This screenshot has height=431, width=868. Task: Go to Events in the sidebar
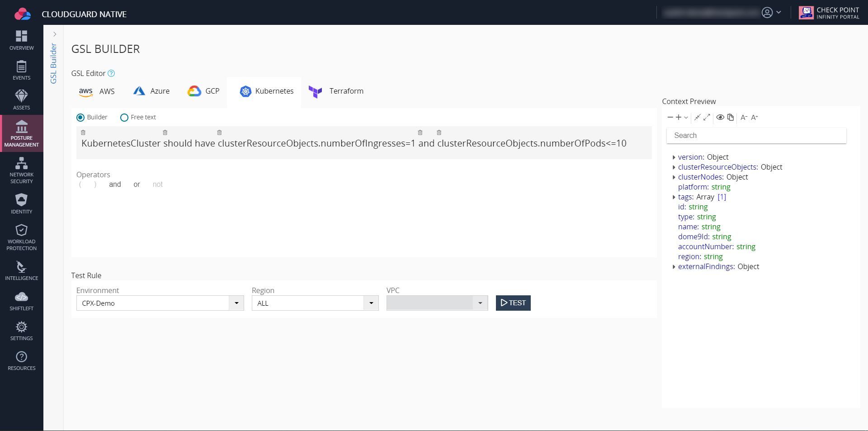pos(21,70)
